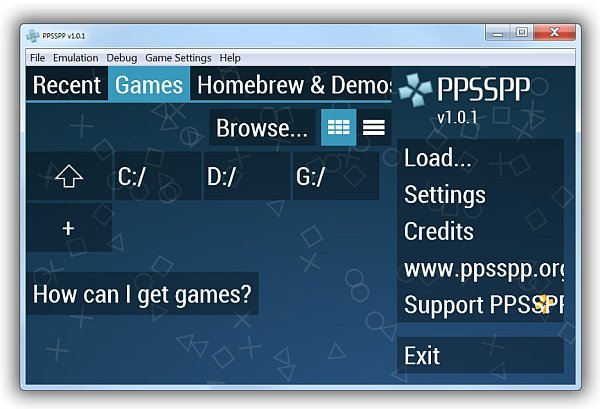Click the PPSSPP title bar icon

click(33, 36)
